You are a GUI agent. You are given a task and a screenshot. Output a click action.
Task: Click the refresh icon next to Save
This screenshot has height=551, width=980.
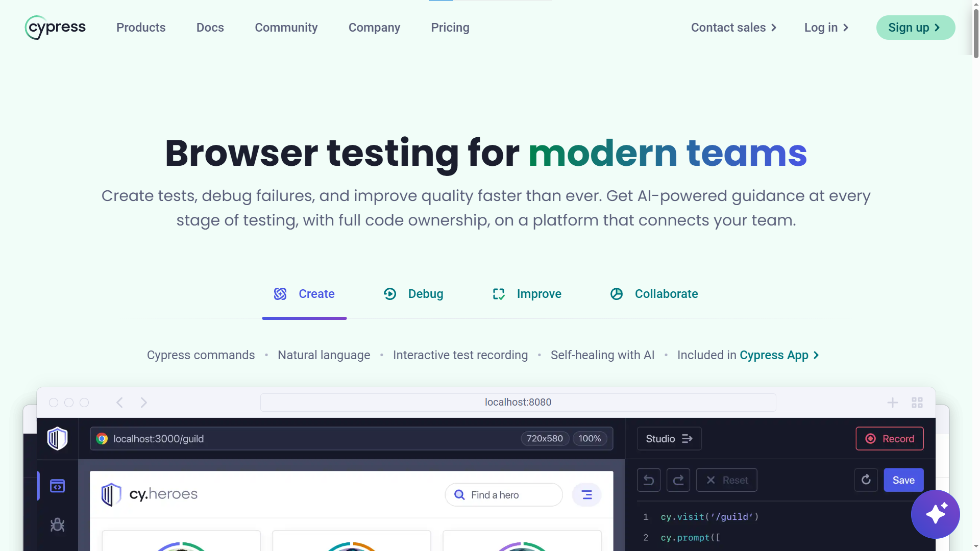[866, 480]
